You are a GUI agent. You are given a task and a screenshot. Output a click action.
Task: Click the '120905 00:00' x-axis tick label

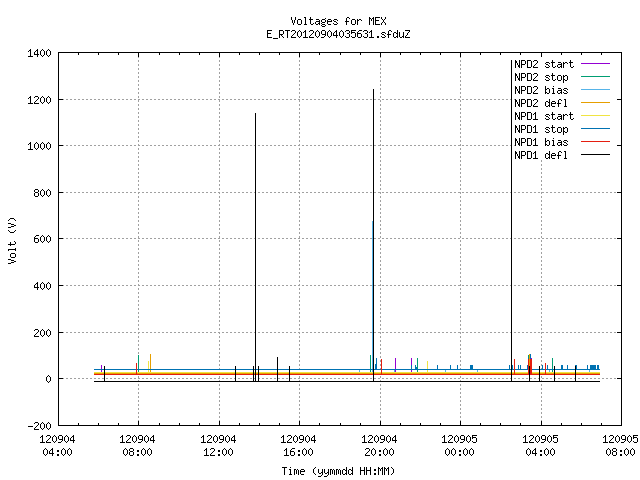(460, 446)
